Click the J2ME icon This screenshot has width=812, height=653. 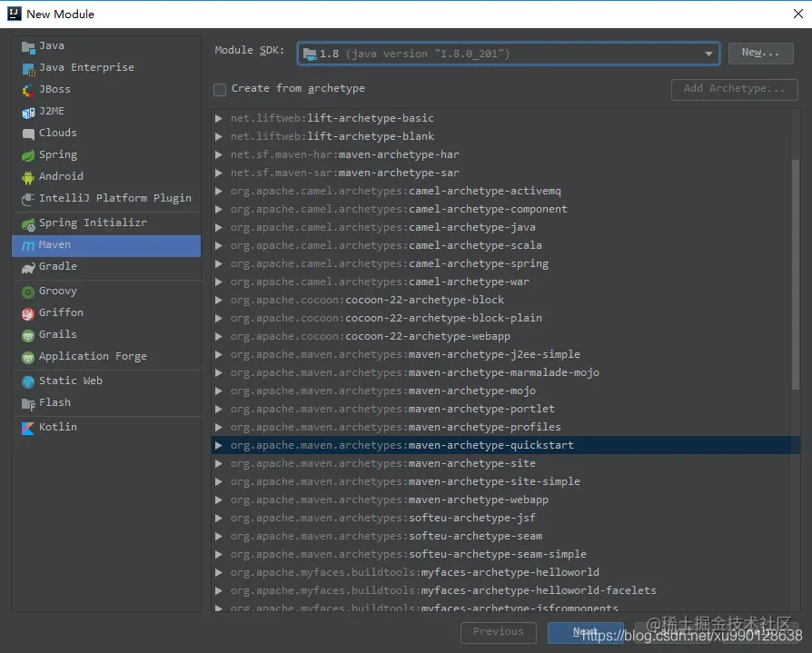[28, 113]
